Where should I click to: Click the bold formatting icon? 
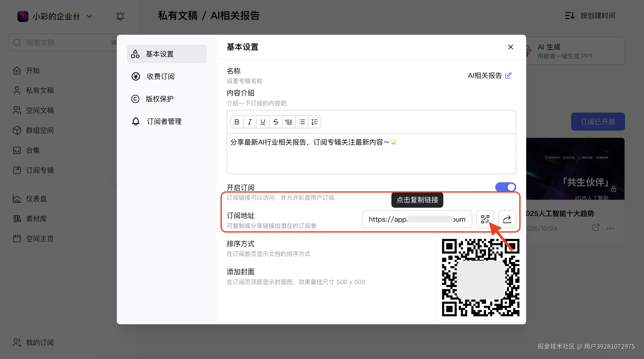236,122
